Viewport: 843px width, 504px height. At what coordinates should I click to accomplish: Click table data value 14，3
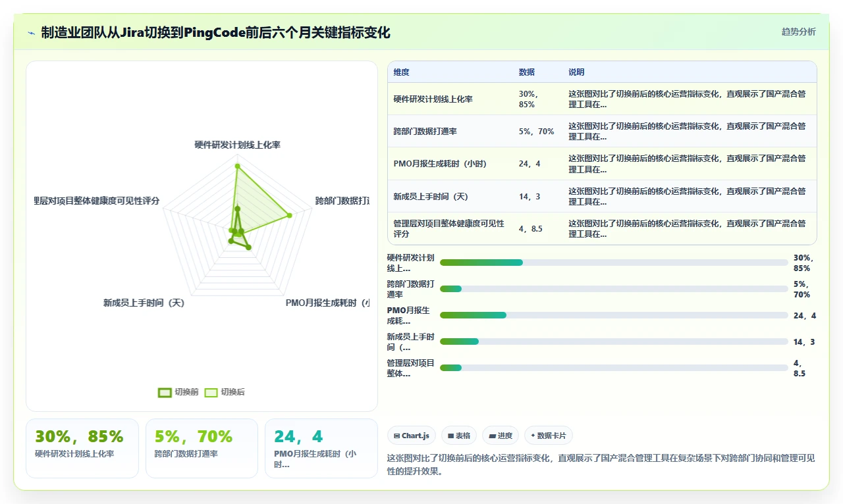pyautogui.click(x=530, y=197)
